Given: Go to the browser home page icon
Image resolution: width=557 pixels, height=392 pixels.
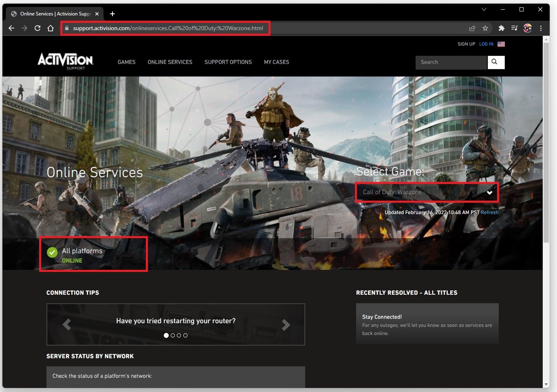Looking at the screenshot, I should [51, 28].
